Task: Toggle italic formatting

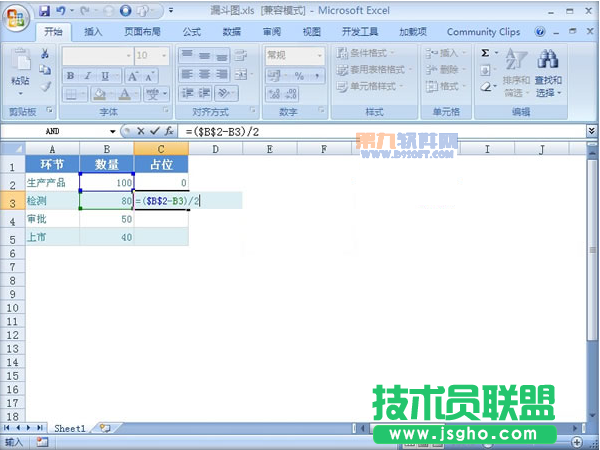Action: pos(88,76)
